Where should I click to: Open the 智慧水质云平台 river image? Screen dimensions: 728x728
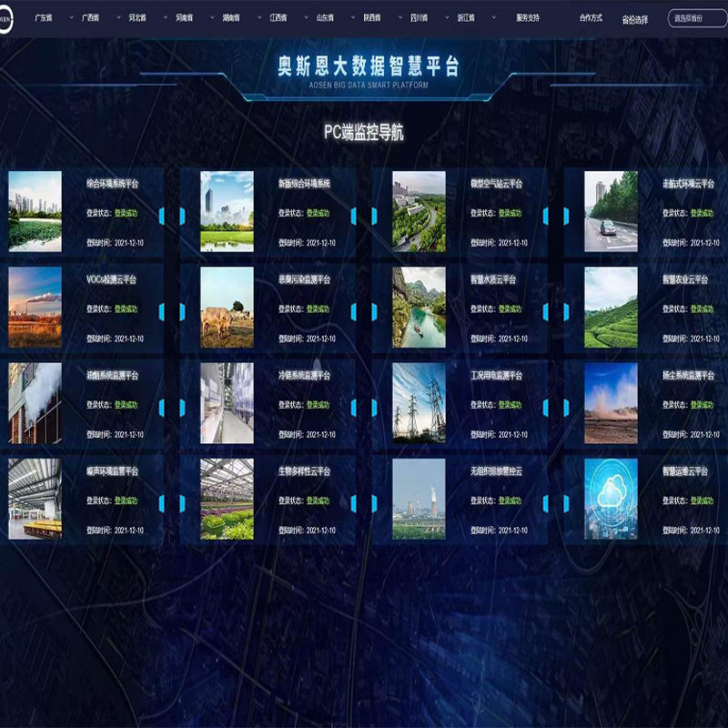(x=419, y=307)
